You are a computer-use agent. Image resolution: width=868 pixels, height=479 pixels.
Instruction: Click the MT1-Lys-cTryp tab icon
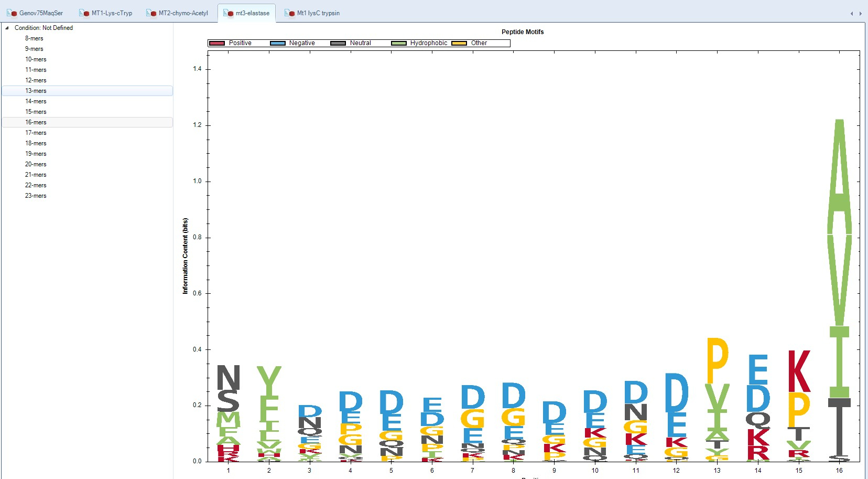coord(84,13)
